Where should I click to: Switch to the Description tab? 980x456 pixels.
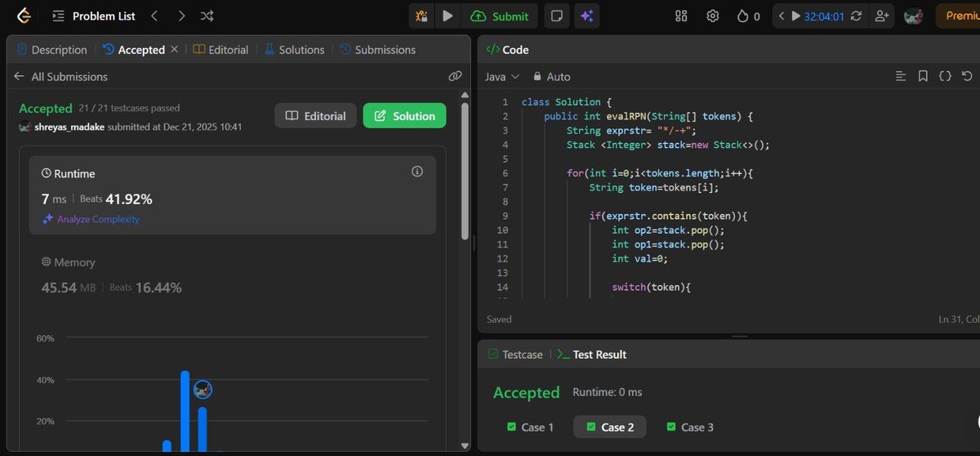click(x=51, y=50)
